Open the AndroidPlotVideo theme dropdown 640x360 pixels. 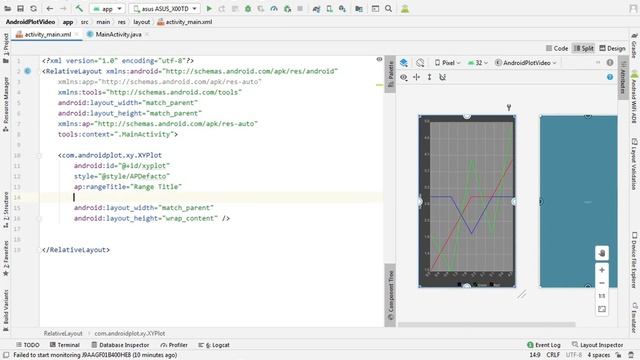click(x=526, y=62)
